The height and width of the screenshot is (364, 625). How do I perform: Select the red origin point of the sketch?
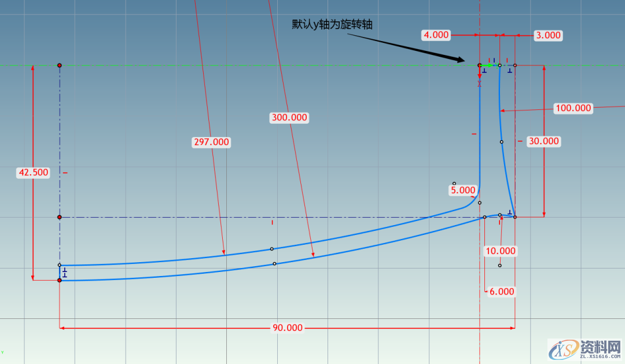point(479,65)
